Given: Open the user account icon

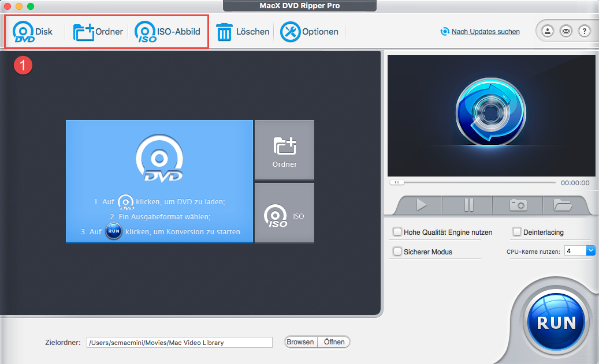Looking at the screenshot, I should pyautogui.click(x=548, y=31).
